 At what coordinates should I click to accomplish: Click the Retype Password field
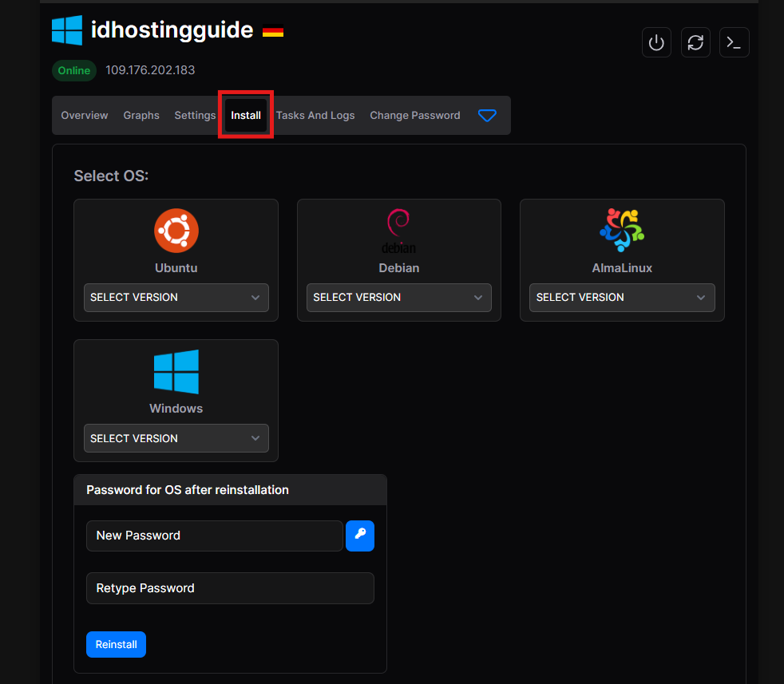(230, 588)
